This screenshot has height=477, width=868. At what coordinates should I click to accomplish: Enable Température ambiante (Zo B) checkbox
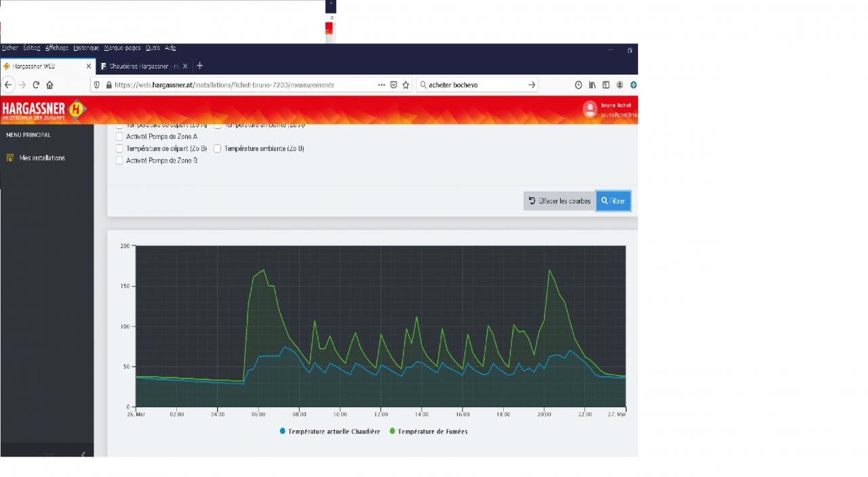click(x=218, y=148)
